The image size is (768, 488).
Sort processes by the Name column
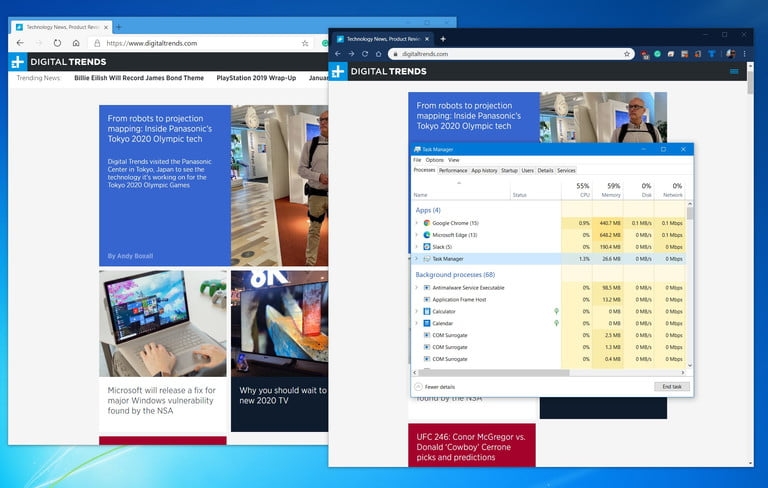tap(461, 190)
